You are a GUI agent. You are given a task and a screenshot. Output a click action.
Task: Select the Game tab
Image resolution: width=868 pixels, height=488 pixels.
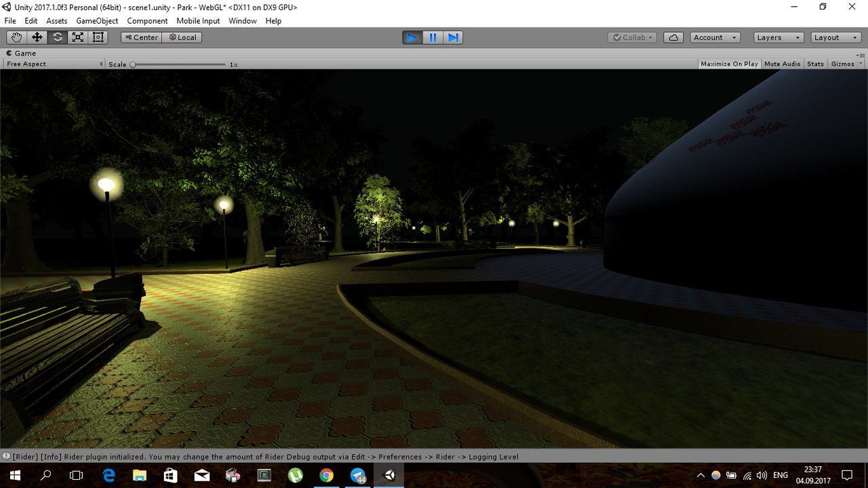[21, 53]
